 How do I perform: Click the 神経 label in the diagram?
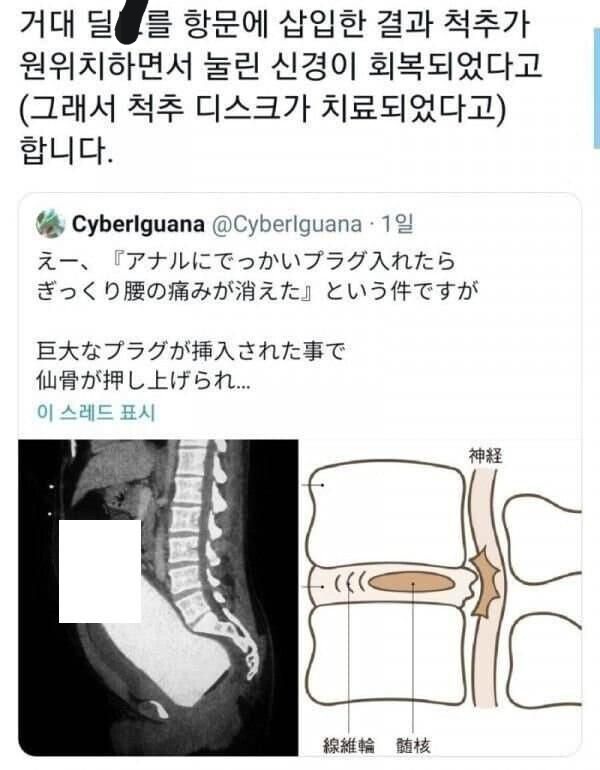coord(485,456)
